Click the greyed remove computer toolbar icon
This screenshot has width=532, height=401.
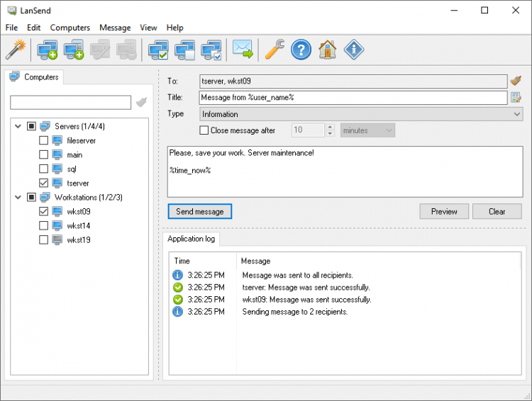point(126,50)
